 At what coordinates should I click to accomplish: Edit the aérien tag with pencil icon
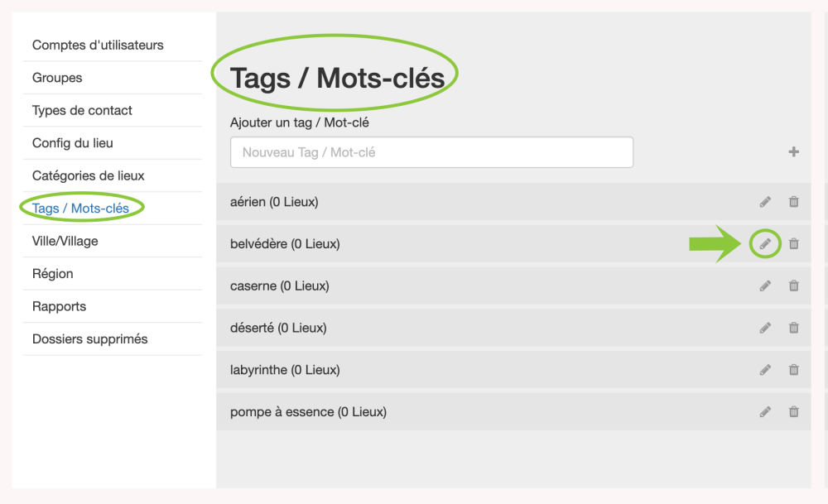[765, 201]
